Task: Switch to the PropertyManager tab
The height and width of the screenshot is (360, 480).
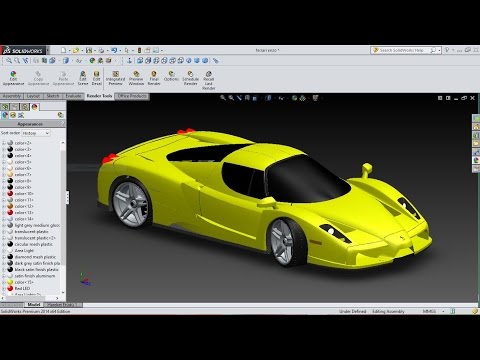Action: [15, 107]
